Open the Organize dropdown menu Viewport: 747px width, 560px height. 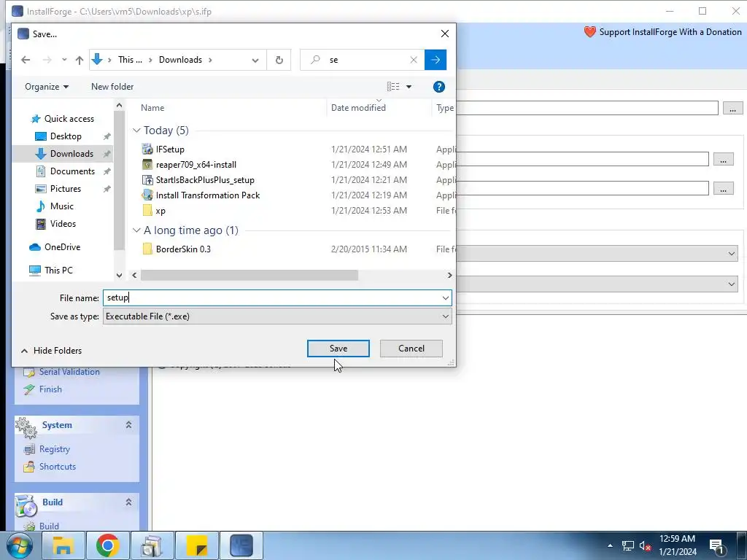click(47, 87)
